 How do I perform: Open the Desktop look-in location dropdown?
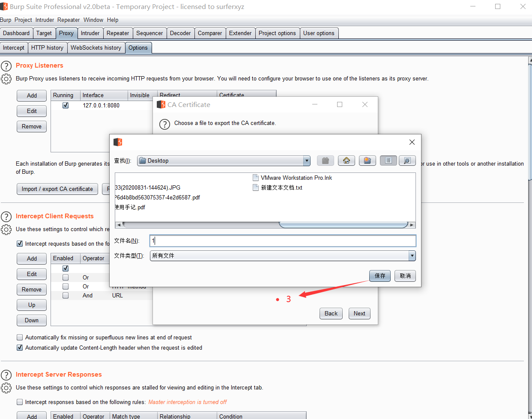[x=307, y=160]
